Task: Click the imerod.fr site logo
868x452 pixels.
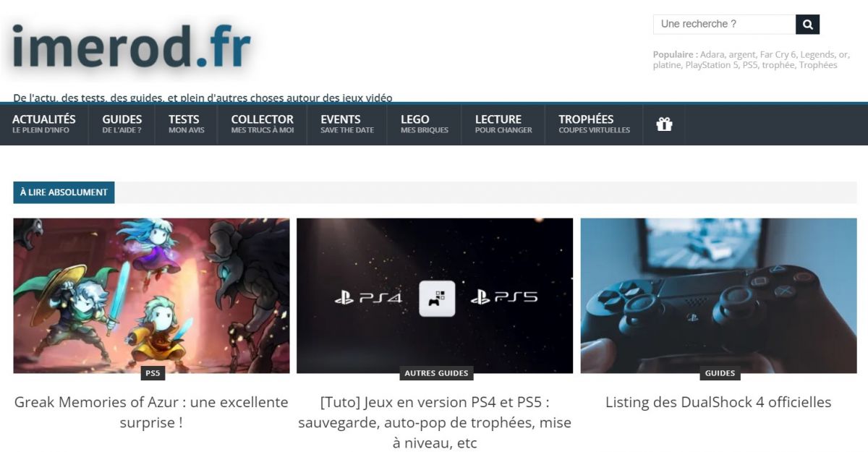Action: 131,48
